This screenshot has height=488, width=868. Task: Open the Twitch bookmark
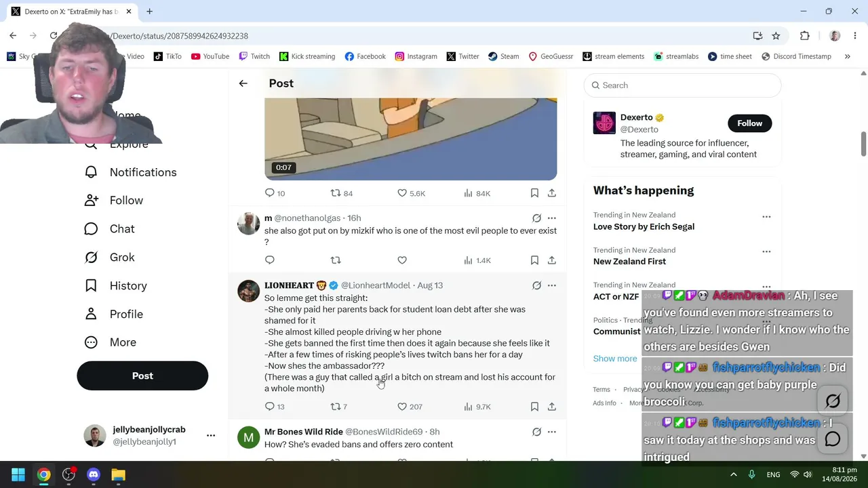254,56
